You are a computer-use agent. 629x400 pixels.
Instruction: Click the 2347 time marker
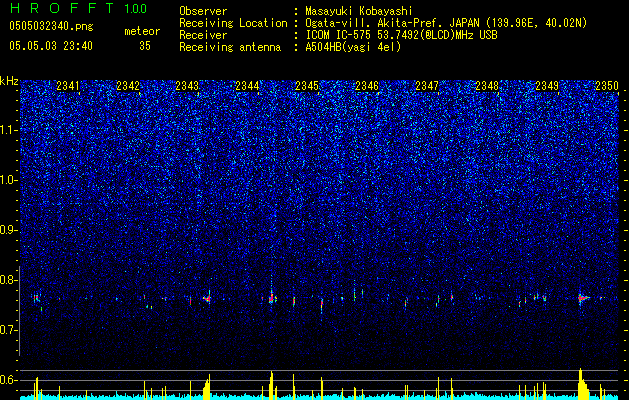[427, 86]
